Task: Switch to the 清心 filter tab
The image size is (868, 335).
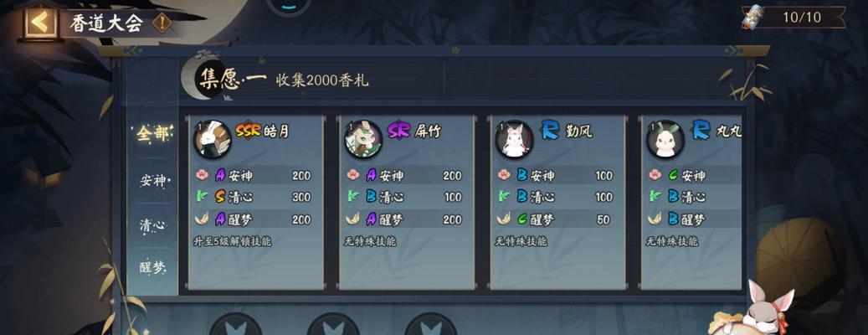Action: (153, 224)
